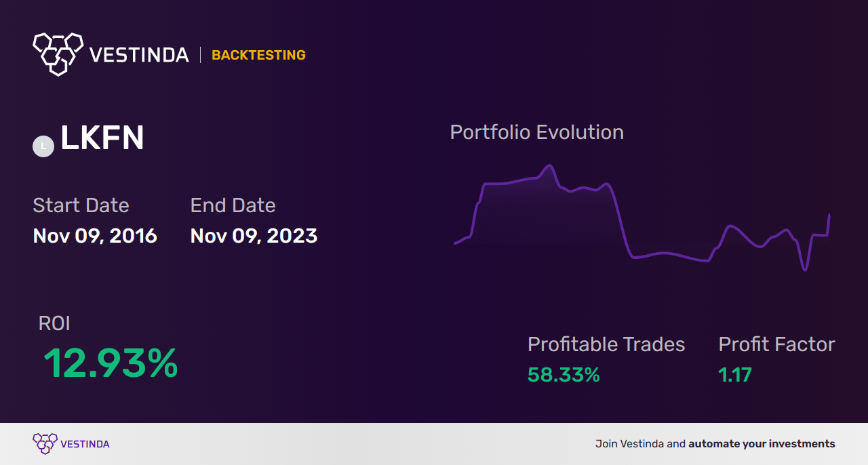This screenshot has width=868, height=465.
Task: Click the Vestinda hexagon logo icon in header
Action: tap(58, 53)
